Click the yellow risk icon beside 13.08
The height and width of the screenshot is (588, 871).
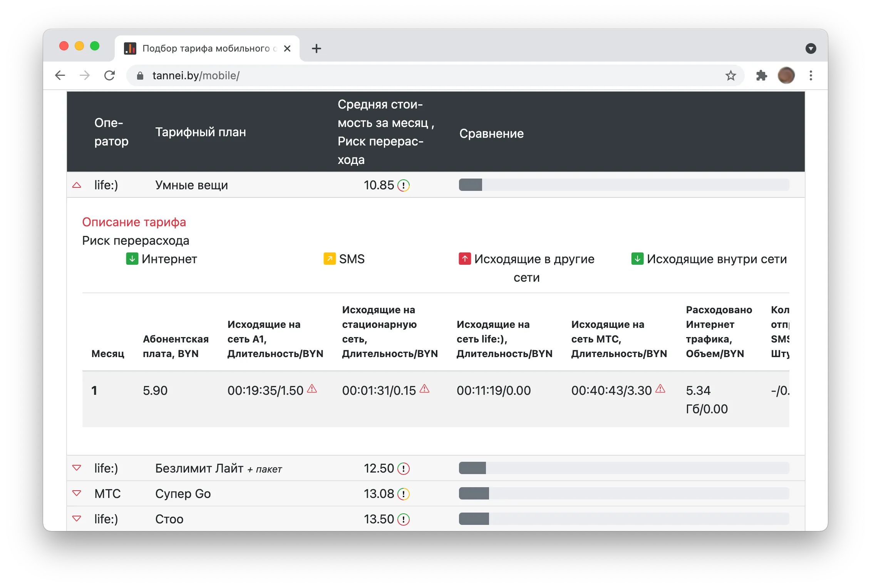[403, 494]
